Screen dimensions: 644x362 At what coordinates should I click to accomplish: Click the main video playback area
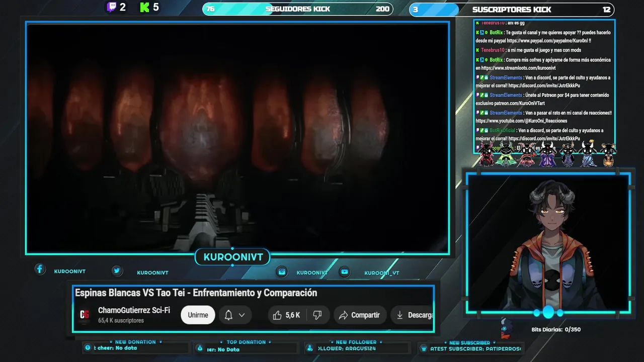[x=237, y=137]
